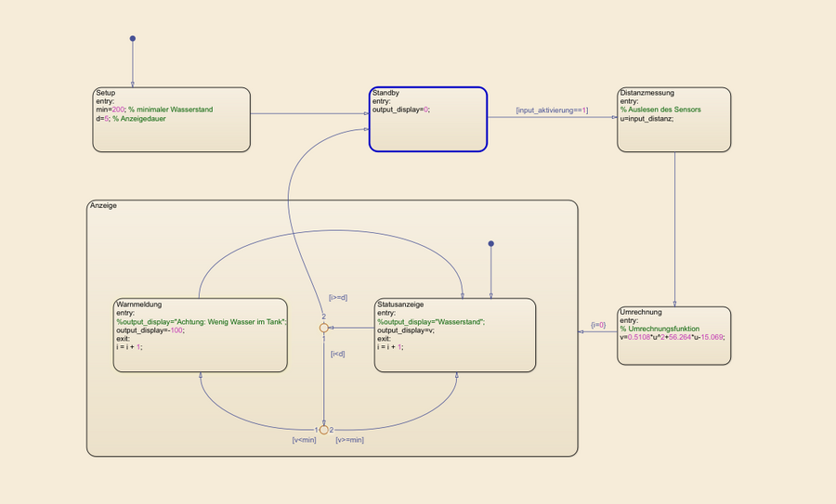This screenshot has height=504, width=836.
Task: Select the Setup state block
Action: pyautogui.click(x=171, y=135)
